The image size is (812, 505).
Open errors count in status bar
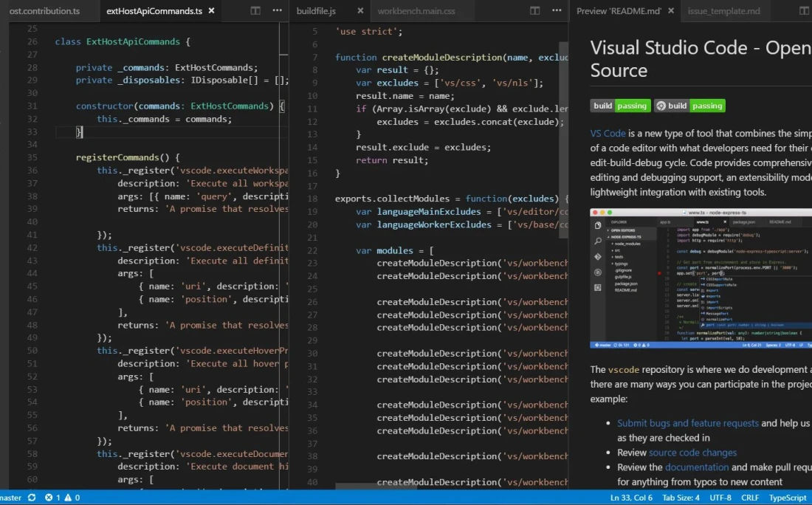point(52,498)
